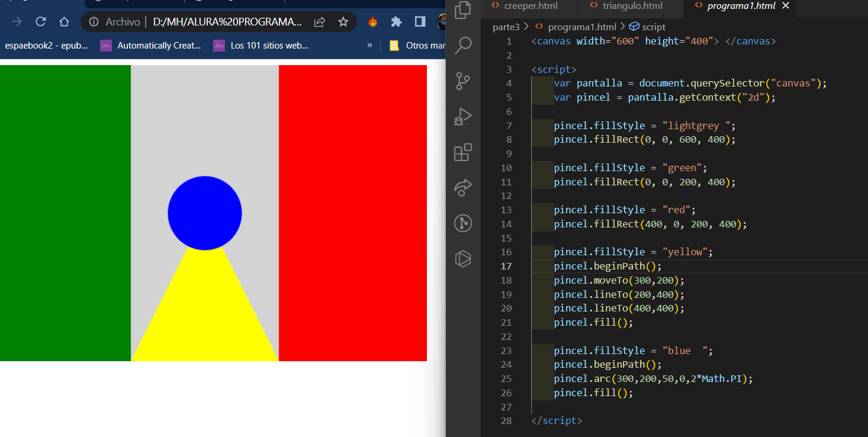Open the parte3 breadcrumb folder
The width and height of the screenshot is (868, 437).
click(506, 27)
